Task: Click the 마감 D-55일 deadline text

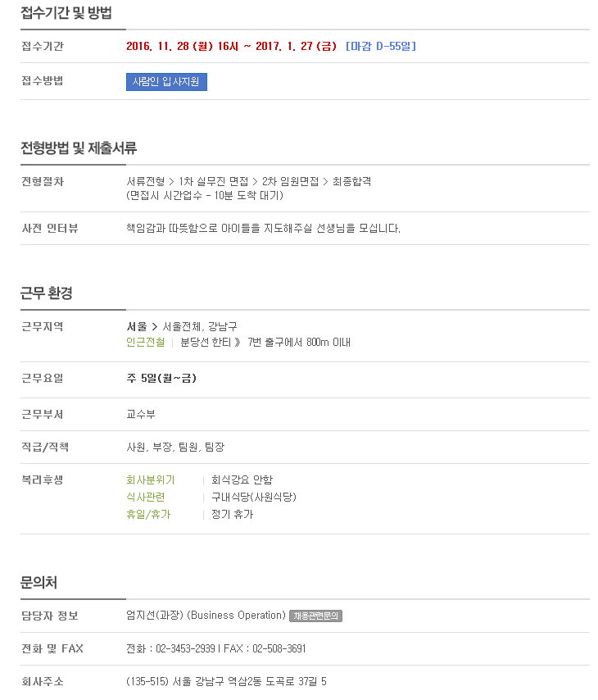Action: [381, 46]
